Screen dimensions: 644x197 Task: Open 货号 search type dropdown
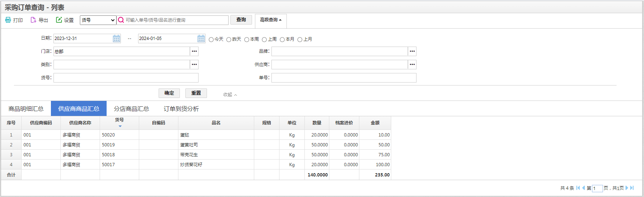coord(98,20)
